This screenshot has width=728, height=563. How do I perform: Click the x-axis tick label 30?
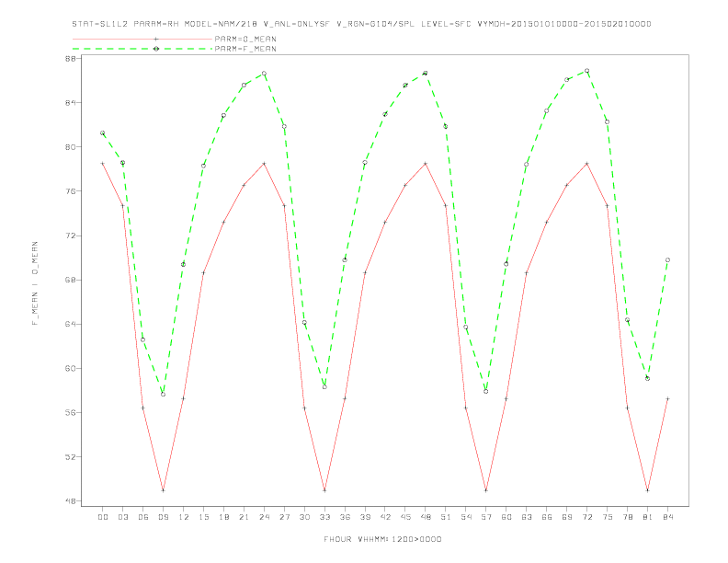[x=304, y=517]
